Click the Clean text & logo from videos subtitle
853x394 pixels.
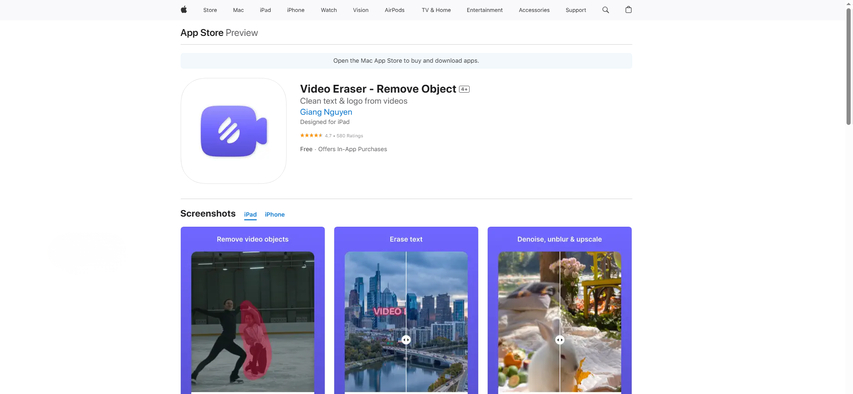pos(354,101)
